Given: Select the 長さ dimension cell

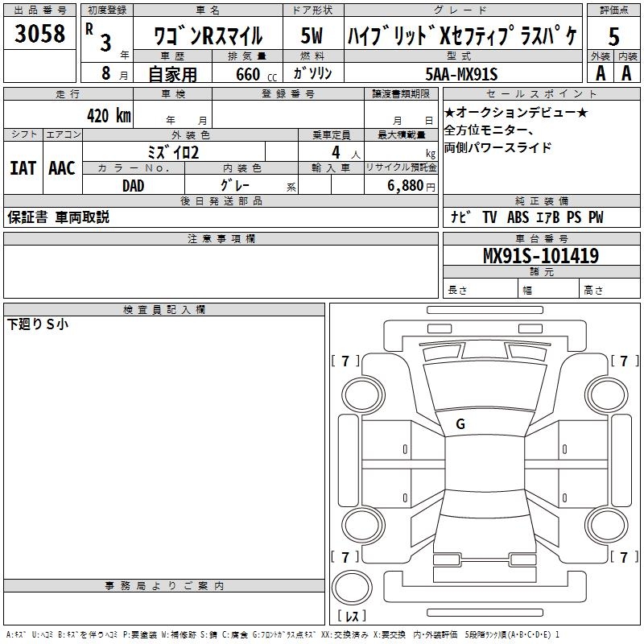Looking at the screenshot, I should pyautogui.click(x=480, y=290).
